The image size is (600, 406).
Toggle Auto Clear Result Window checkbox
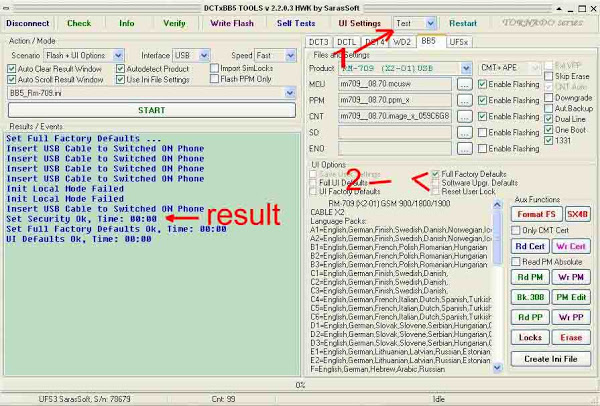(x=11, y=69)
